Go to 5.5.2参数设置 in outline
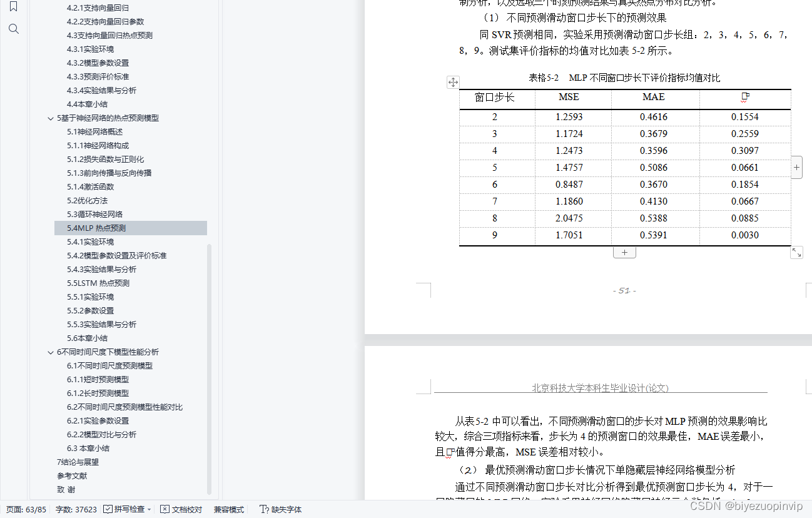 (x=90, y=310)
